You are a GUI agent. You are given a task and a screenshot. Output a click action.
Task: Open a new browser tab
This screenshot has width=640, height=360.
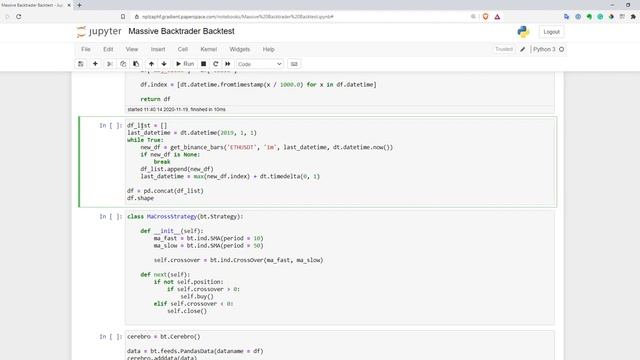coord(80,5)
